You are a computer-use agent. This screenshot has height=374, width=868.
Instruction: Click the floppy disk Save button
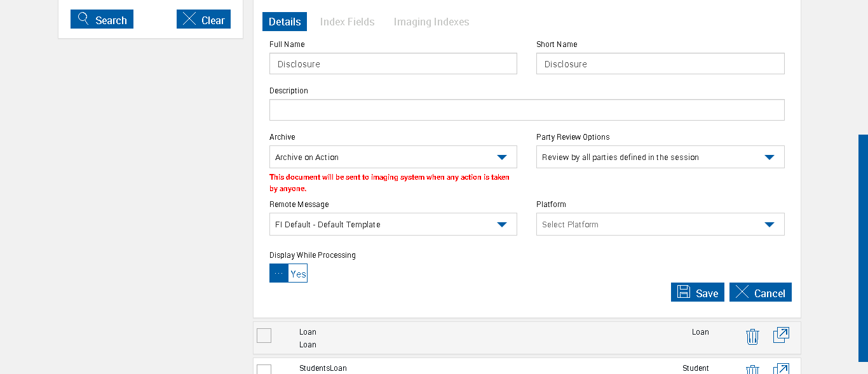697,293
